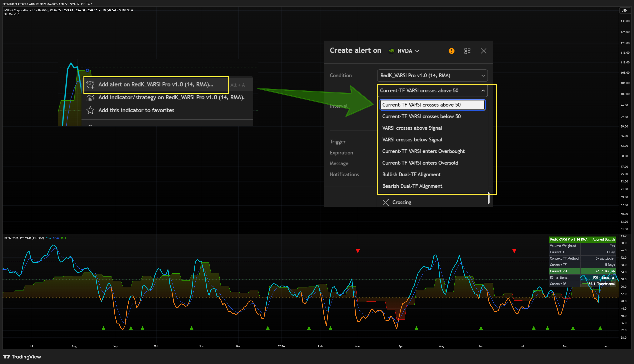Click the Current RSI row in info table
Screen dimensions: 634x364
click(x=582, y=271)
